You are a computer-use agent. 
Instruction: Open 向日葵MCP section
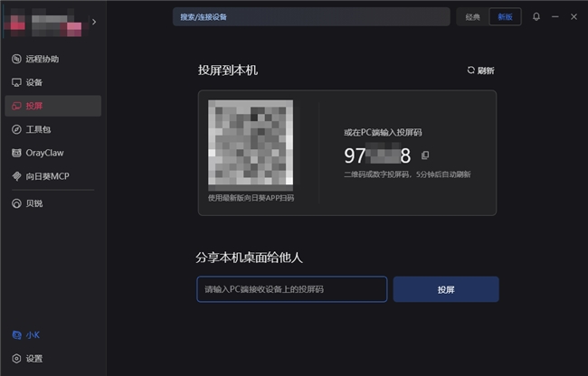(x=52, y=176)
